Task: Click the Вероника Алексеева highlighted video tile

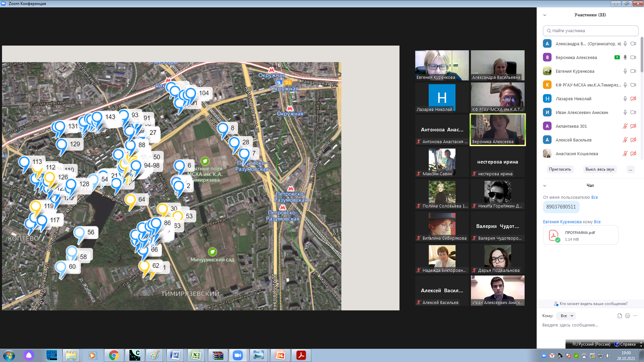Action: pyautogui.click(x=498, y=130)
